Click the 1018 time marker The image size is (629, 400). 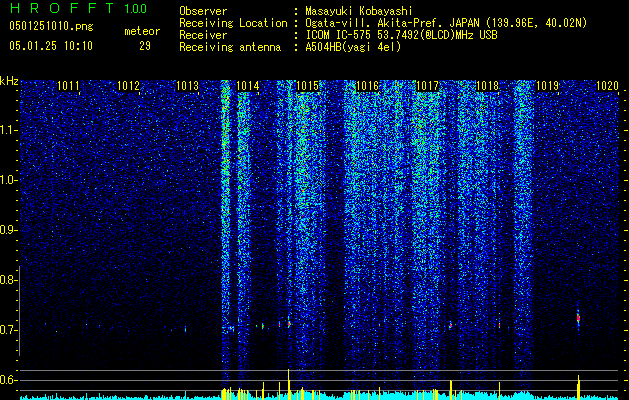point(487,85)
